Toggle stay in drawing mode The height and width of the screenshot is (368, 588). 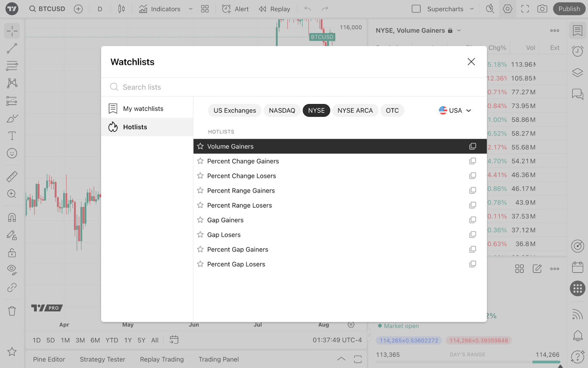pyautogui.click(x=12, y=235)
